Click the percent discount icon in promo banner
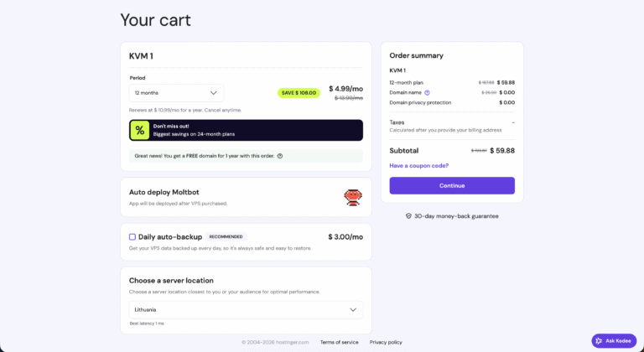644x352 pixels. click(x=140, y=130)
